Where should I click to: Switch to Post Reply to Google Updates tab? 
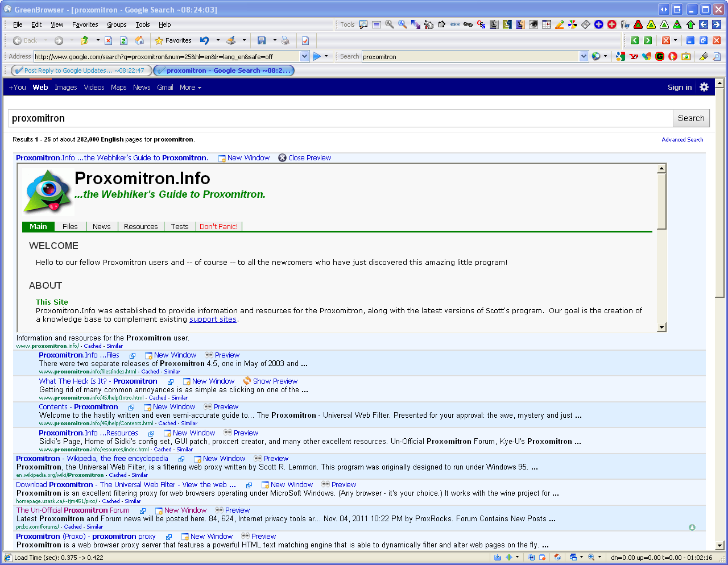tap(81, 70)
